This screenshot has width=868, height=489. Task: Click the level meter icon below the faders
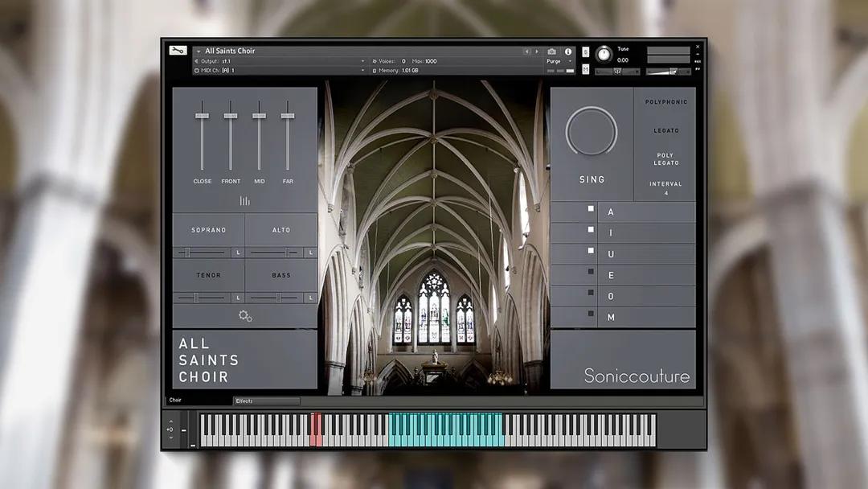pos(245,199)
